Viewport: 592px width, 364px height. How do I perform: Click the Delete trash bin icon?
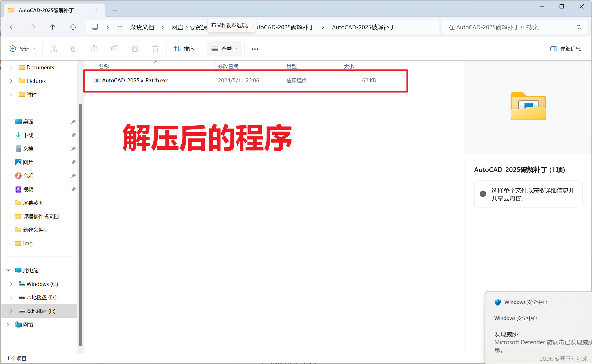coord(155,49)
